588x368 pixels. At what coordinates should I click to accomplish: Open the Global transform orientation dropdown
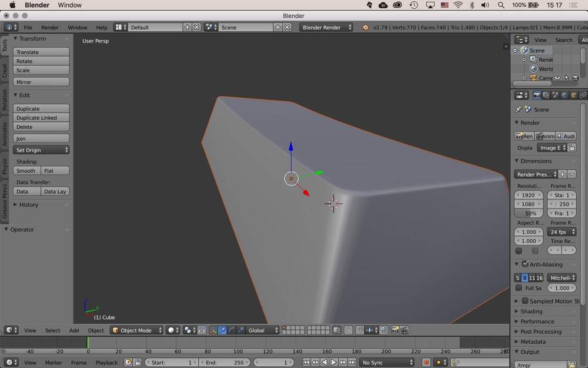click(262, 330)
